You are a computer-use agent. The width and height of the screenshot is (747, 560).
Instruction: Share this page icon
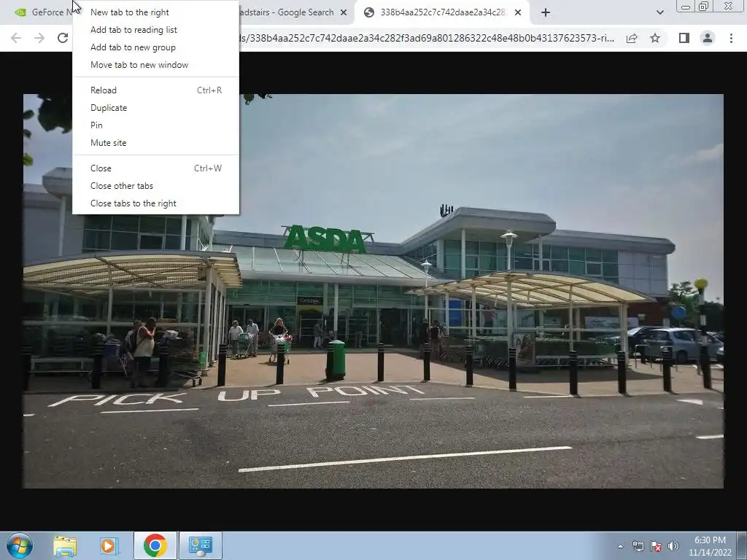632,38
